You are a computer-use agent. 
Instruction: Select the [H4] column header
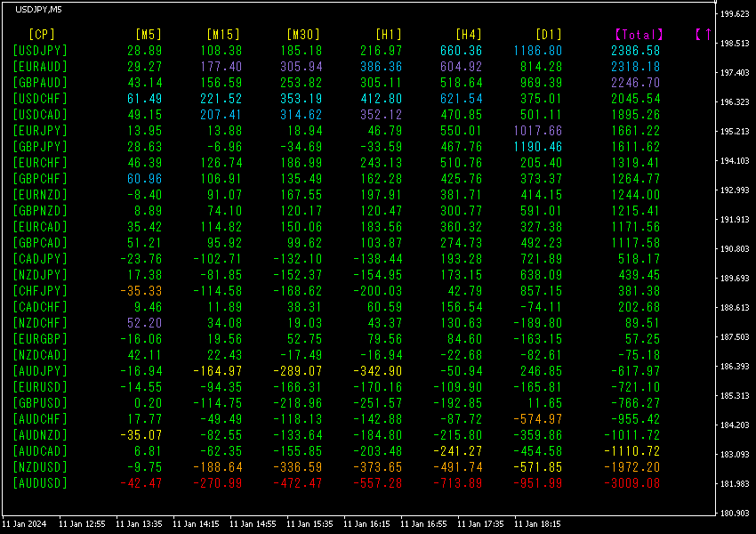(469, 34)
